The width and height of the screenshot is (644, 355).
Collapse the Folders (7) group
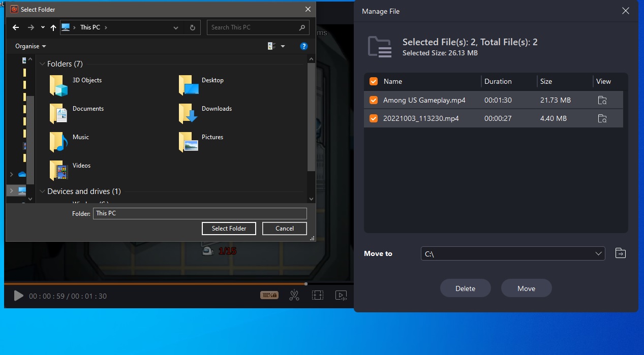(43, 64)
